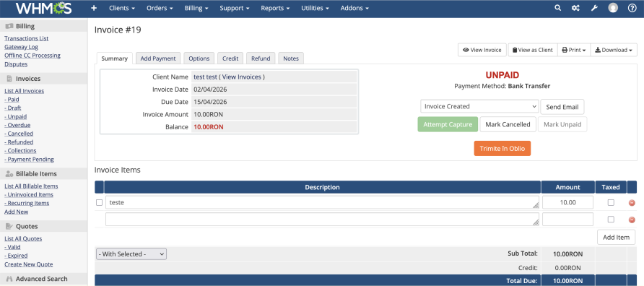This screenshot has width=644, height=286.
Task: Open the Invoice Created email template dropdown
Action: click(x=479, y=106)
